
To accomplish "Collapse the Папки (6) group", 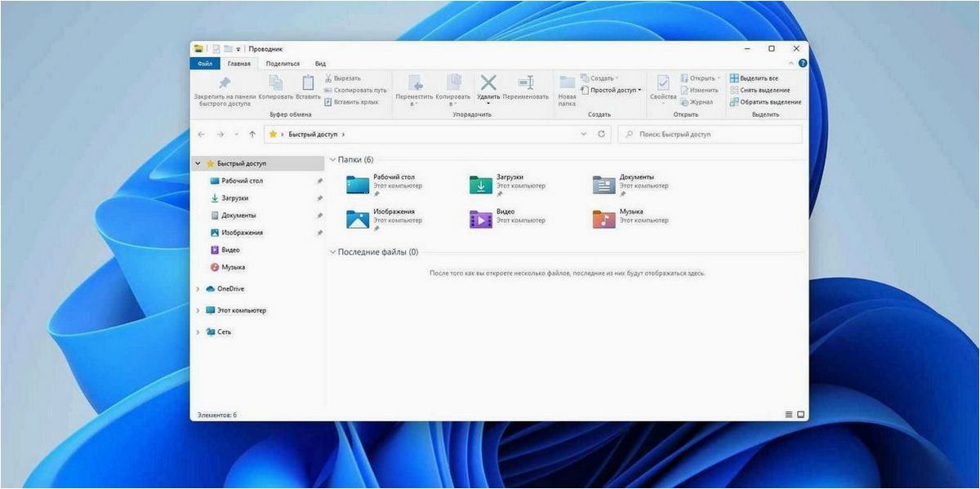I will (332, 160).
